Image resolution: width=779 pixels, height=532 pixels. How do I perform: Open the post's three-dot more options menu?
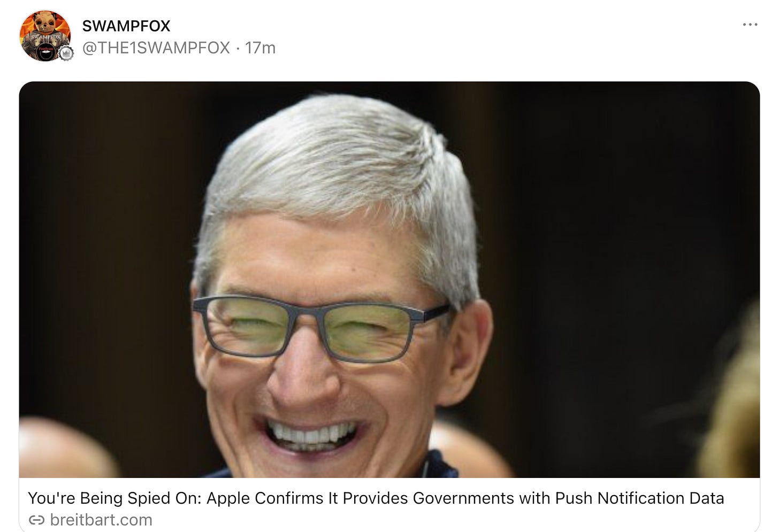pos(750,25)
